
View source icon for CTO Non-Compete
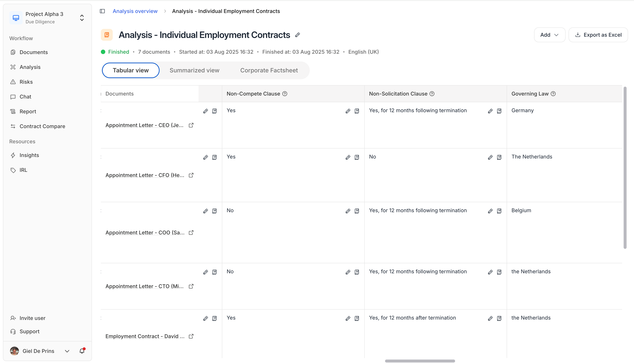pos(357,272)
